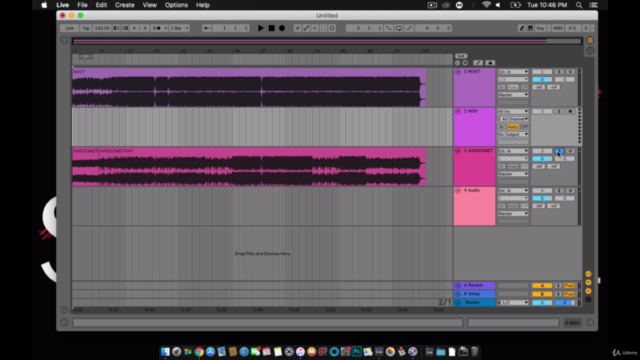Screen dimensions: 640x360
Task: Open Ext. In input dropdown on 1 MIXIT
Action: tap(513, 72)
